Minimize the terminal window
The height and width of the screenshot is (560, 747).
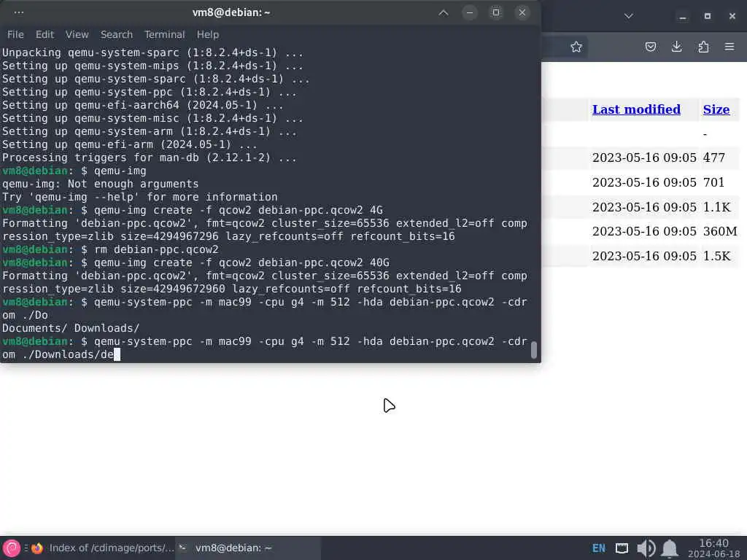(470, 12)
